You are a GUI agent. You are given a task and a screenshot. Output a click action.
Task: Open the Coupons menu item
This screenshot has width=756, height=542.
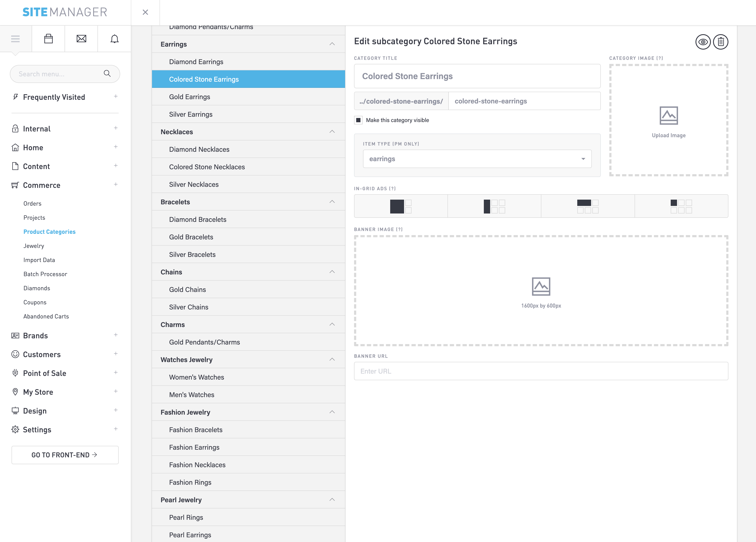(35, 302)
